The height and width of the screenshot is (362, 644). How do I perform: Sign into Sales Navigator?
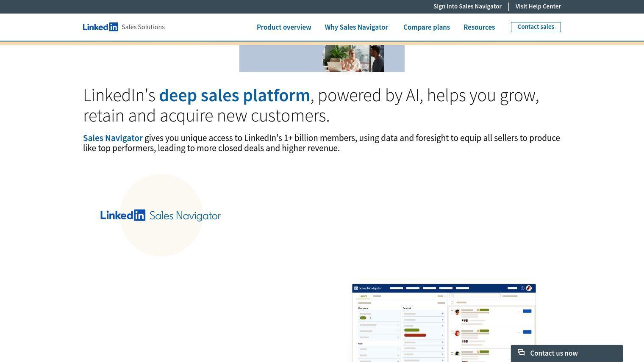[467, 6]
